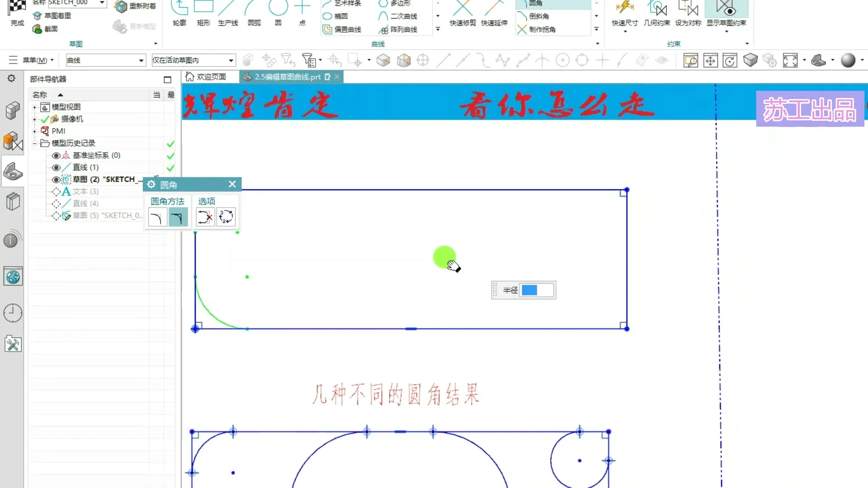Select the 圆弧 (Arc) tool
Viewport: 868px width, 488px height.
click(x=253, y=14)
